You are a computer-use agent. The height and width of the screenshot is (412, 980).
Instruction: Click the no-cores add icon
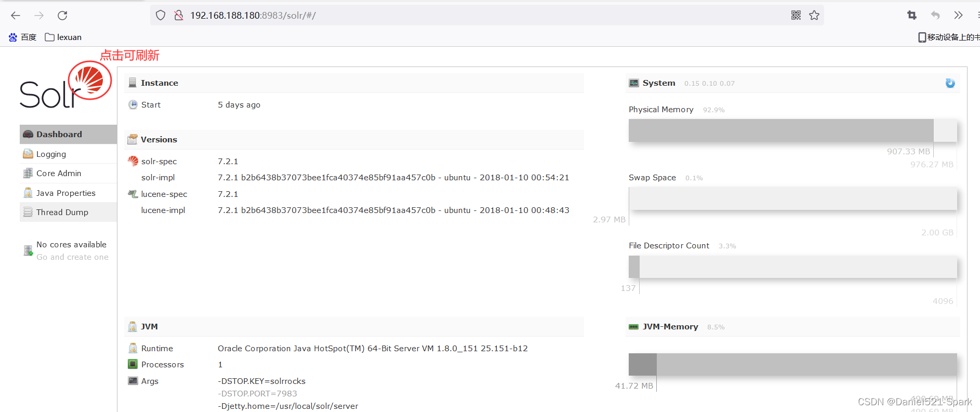click(x=28, y=250)
